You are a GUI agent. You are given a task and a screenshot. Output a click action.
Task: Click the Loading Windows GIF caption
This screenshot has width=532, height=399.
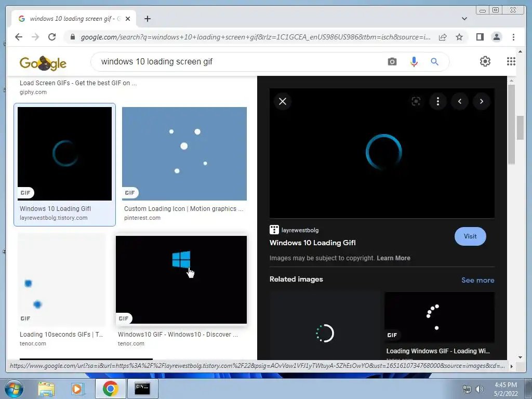pyautogui.click(x=438, y=351)
